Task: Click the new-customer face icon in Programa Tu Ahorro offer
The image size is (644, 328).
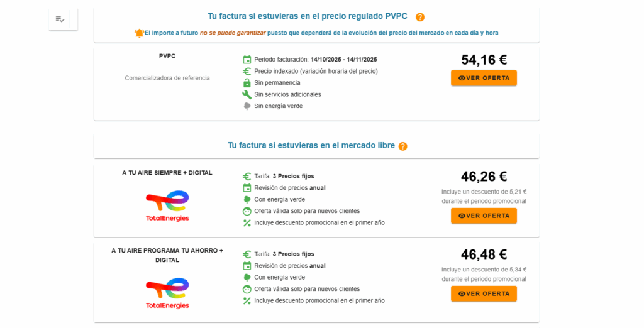Action: [x=247, y=289]
